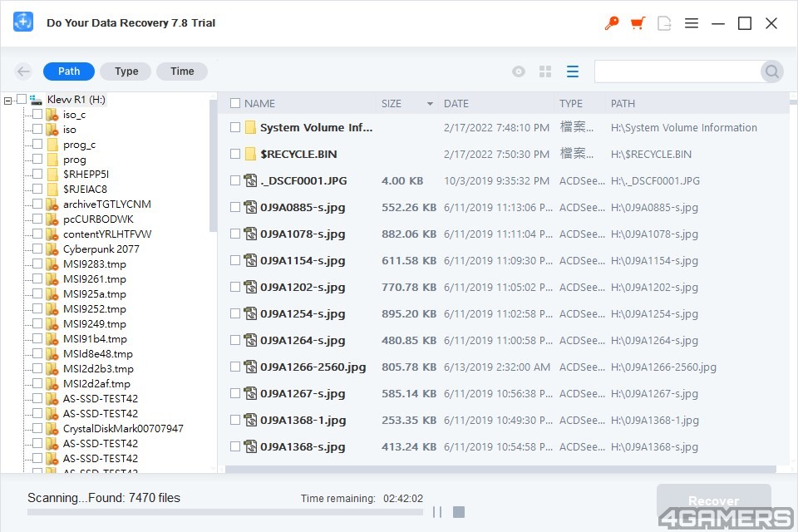798x532 pixels.
Task: Select the MSId8e48.tmp tree item
Action: pos(98,354)
